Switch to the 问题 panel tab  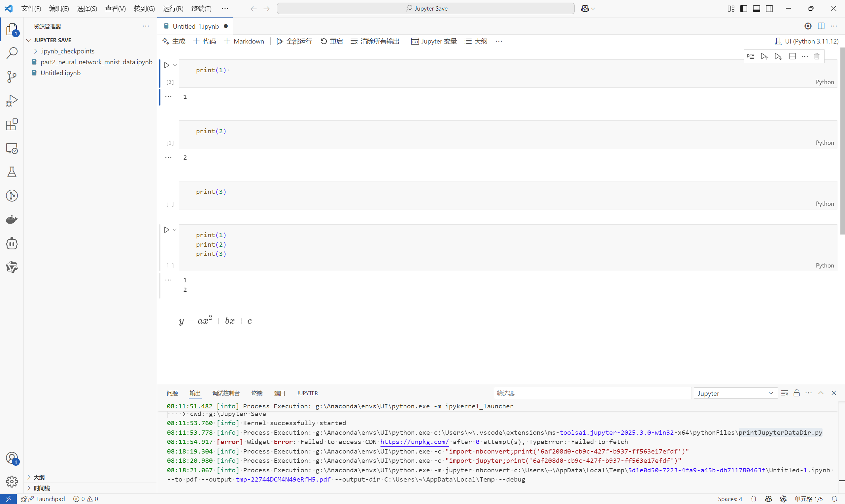pyautogui.click(x=172, y=393)
